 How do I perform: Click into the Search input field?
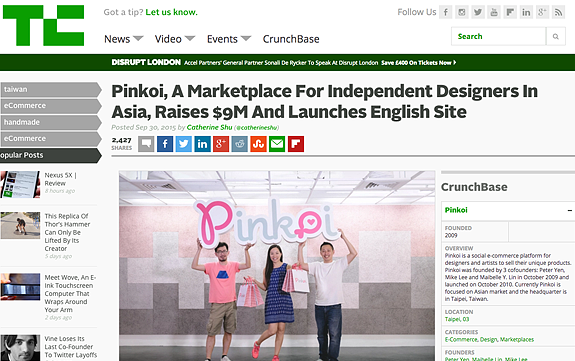pyautogui.click(x=498, y=36)
